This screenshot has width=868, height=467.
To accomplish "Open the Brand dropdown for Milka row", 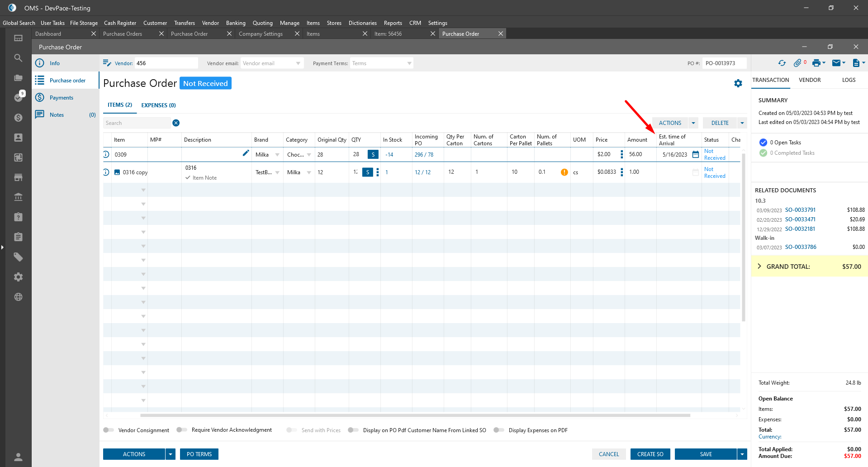I will (x=277, y=155).
